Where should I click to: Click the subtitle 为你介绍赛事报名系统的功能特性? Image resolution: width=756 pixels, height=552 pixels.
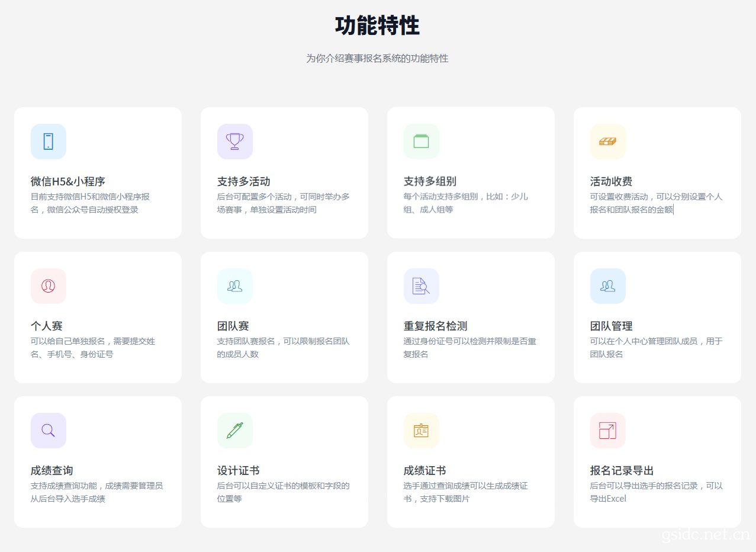(x=378, y=59)
